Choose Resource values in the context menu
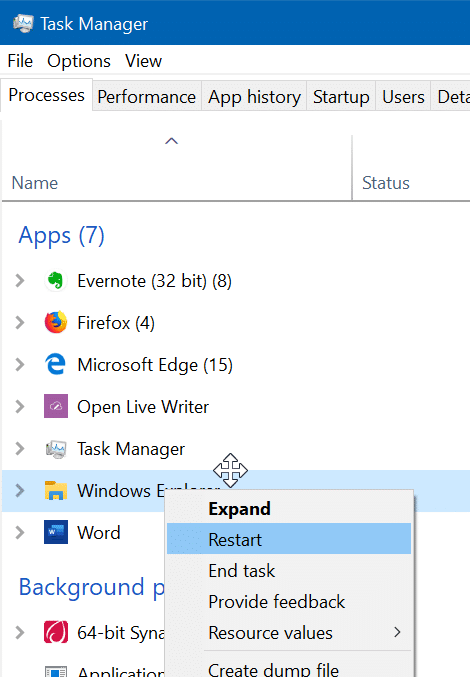Viewport: 470px width, 677px height. click(289, 633)
